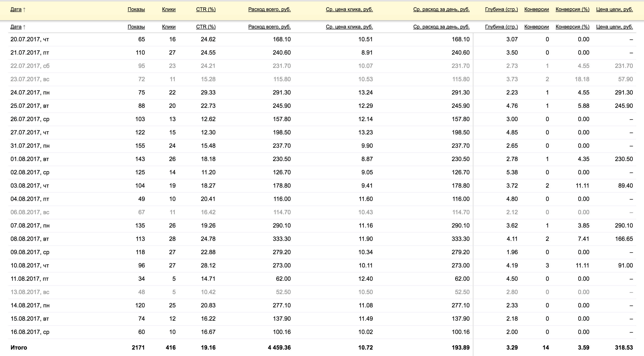
Task: Select the 20.07.2017, чт date cell
Action: tap(30, 39)
